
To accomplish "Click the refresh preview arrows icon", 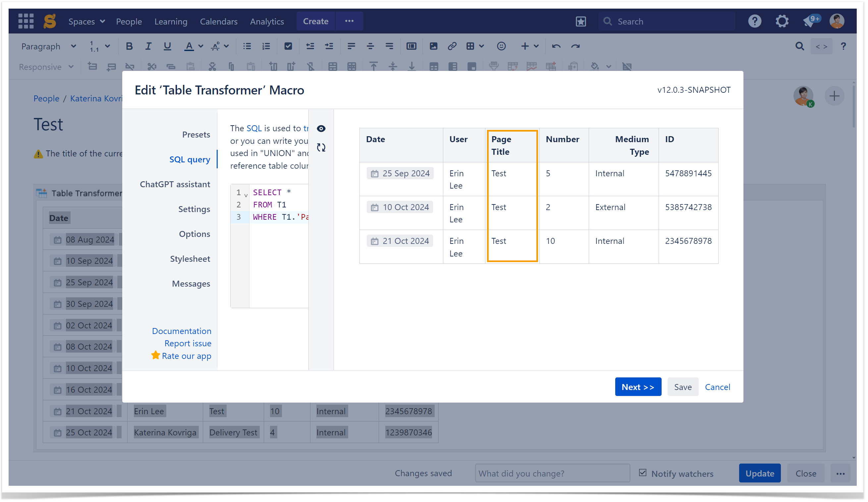I will (321, 147).
